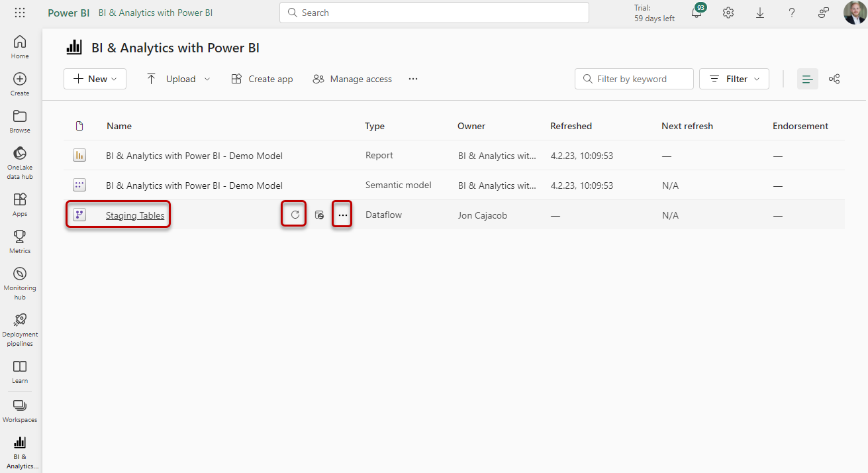The width and height of the screenshot is (868, 473).
Task: Click the report icon of Demo Model report
Action: (x=79, y=156)
